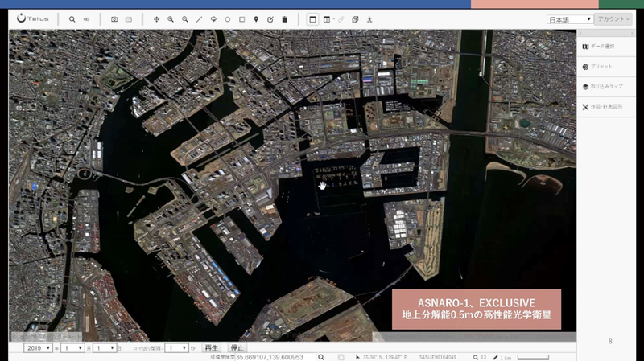Select the edit shape tool
This screenshot has width=644, height=361.
click(x=270, y=19)
